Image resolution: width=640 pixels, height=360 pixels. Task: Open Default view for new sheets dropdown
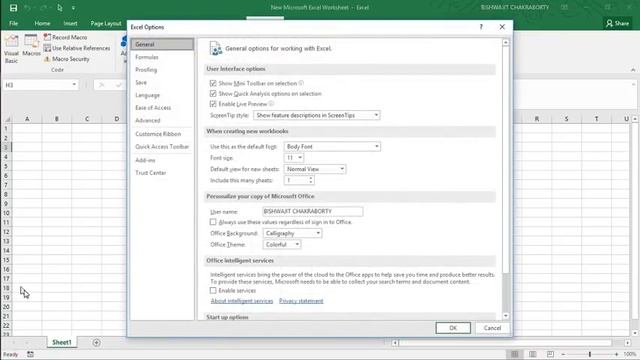(x=315, y=169)
